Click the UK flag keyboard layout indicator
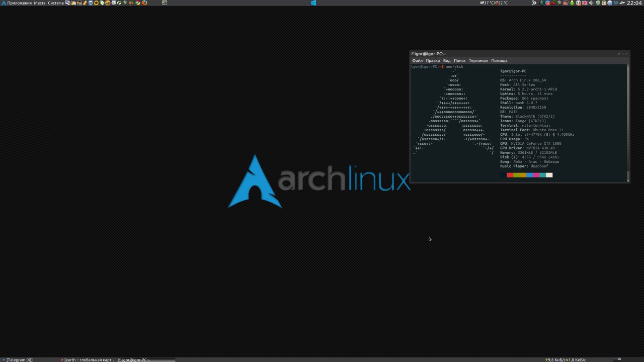The width and height of the screenshot is (644, 362). pos(585,3)
